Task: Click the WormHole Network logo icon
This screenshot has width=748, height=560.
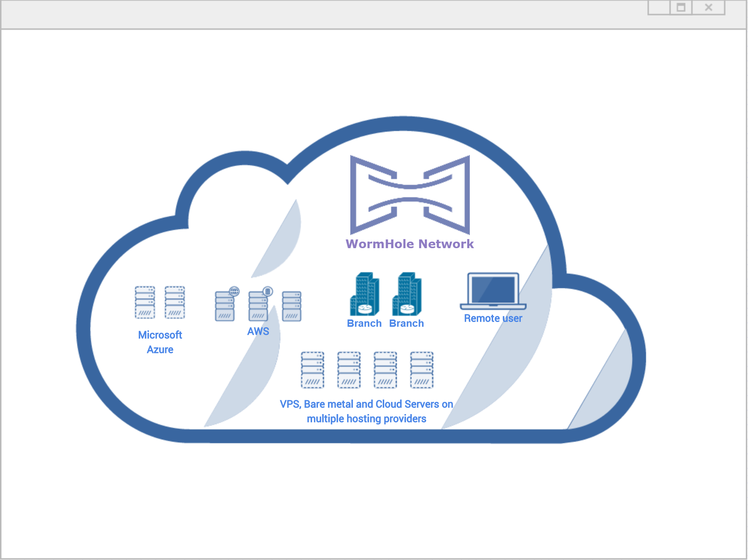Action: click(410, 195)
